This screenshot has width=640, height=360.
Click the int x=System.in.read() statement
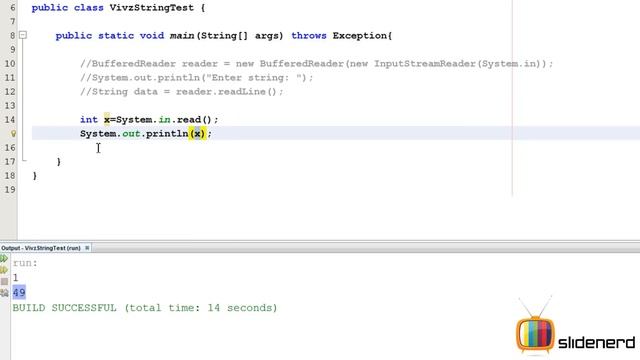[x=149, y=120]
